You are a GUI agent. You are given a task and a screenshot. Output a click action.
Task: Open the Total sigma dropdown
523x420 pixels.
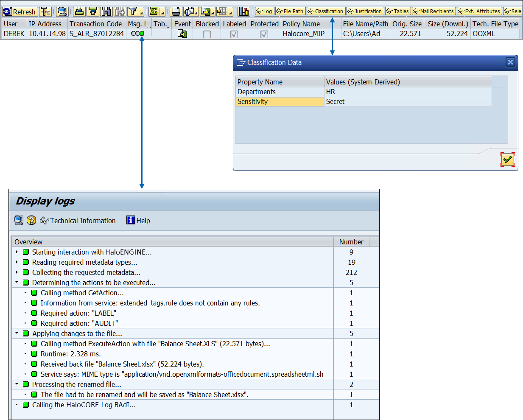pyautogui.click(x=157, y=11)
